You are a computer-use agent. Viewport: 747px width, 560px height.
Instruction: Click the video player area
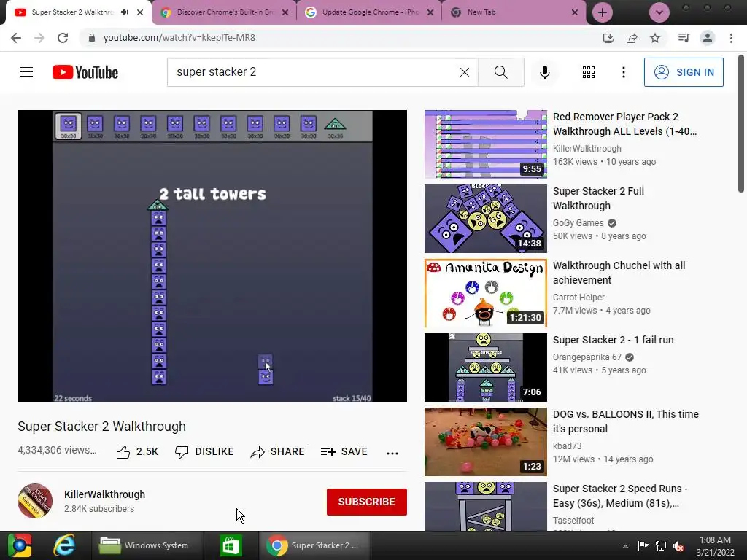tap(212, 256)
